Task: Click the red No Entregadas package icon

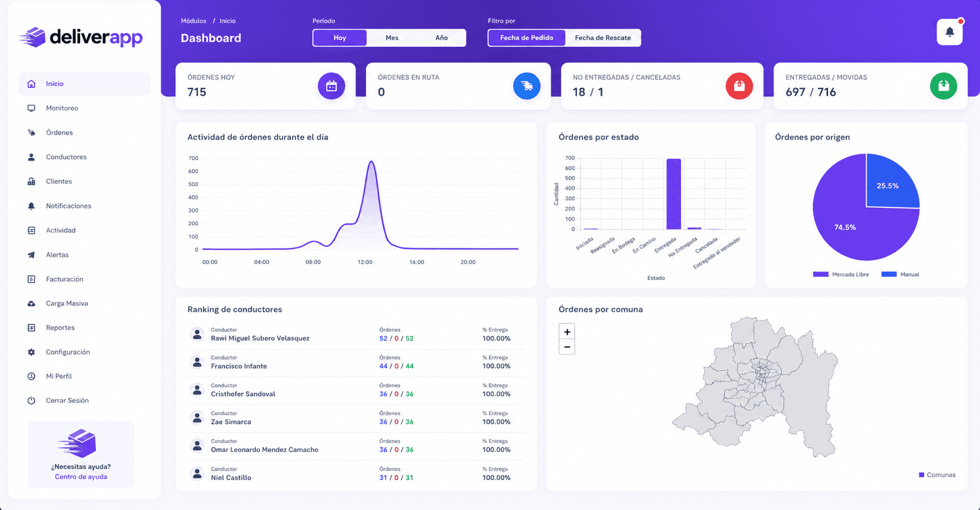Action: pyautogui.click(x=739, y=86)
